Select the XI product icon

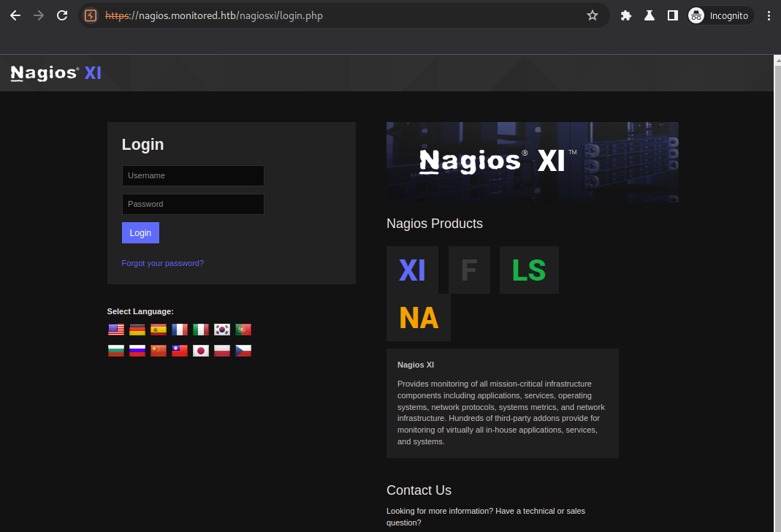coord(412,270)
